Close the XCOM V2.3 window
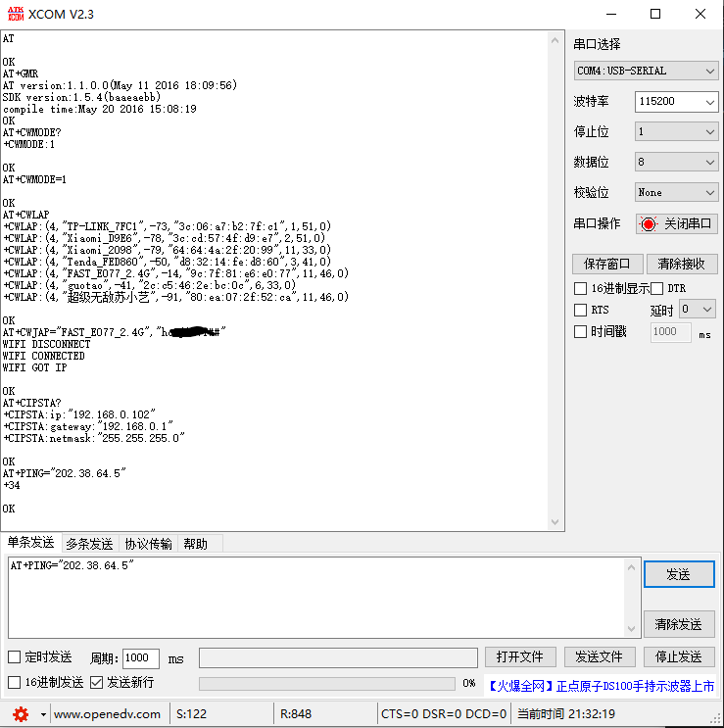 point(700,14)
